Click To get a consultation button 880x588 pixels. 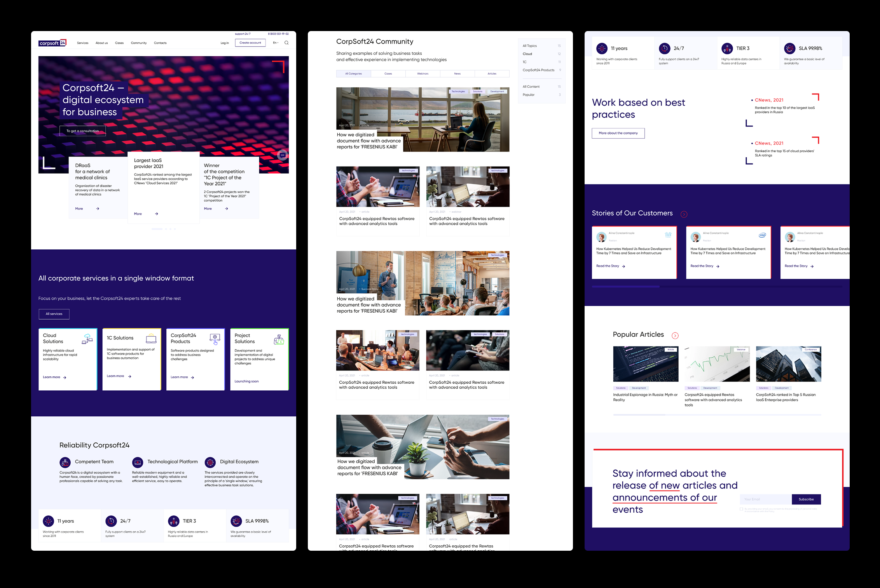[x=83, y=131]
